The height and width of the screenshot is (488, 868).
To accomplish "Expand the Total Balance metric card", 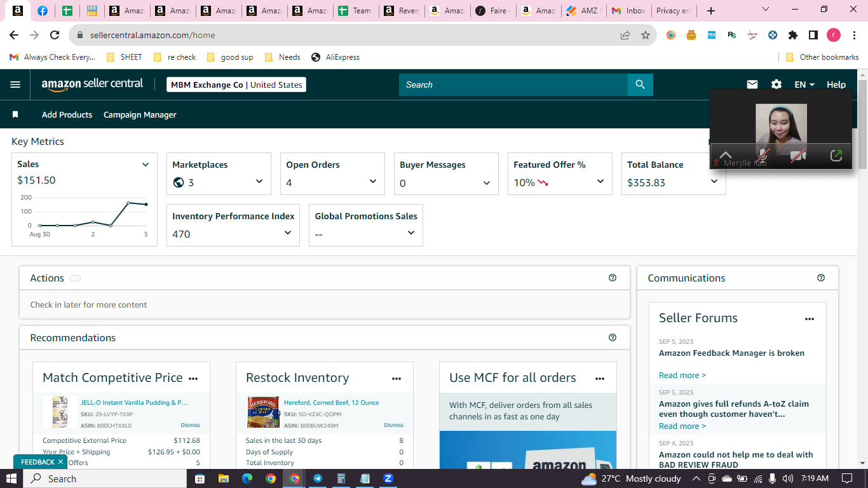I will [714, 182].
